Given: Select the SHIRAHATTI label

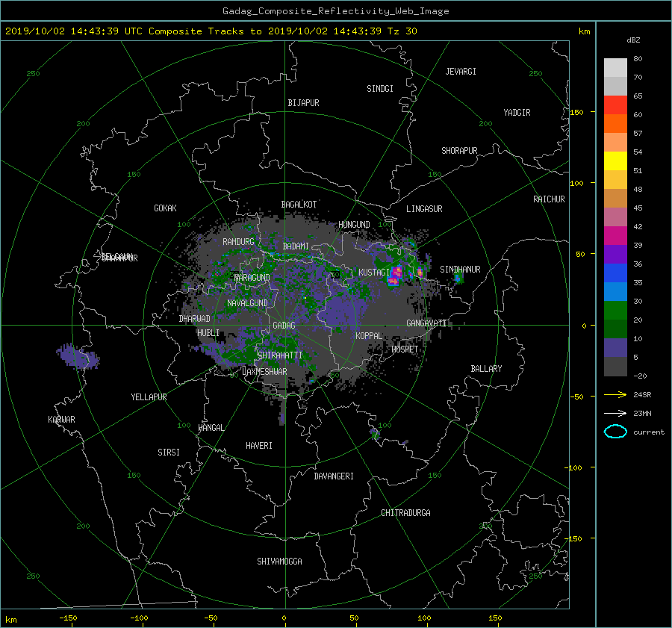Looking at the screenshot, I should tap(280, 355).
